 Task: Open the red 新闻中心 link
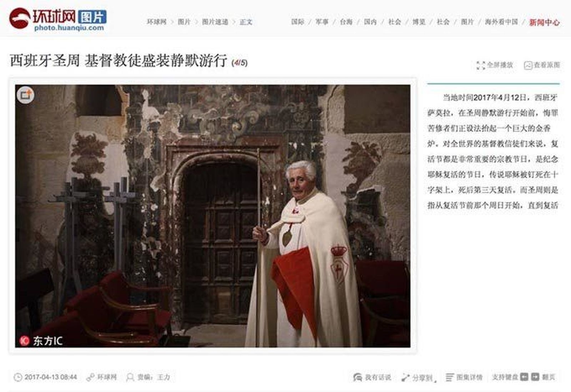pos(544,22)
